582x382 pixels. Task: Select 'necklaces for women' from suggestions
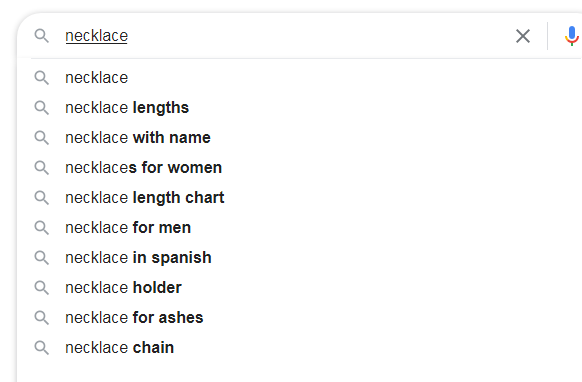pos(299,168)
